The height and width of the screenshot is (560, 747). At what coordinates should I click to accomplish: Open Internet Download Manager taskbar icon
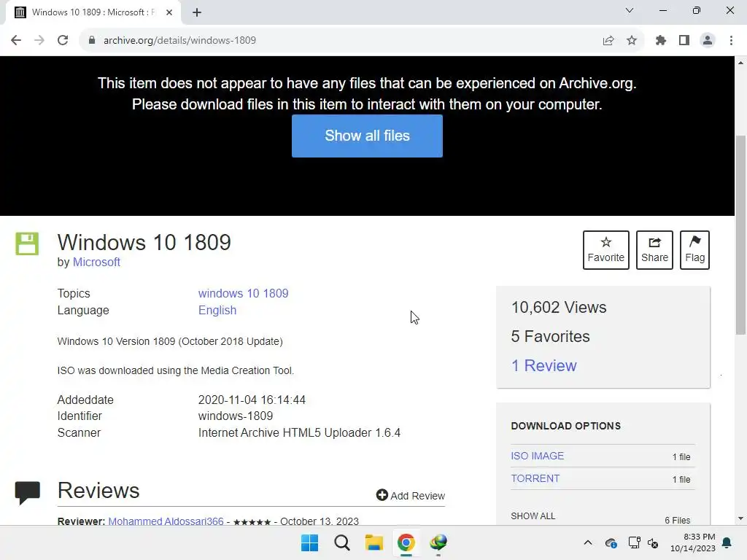(438, 542)
